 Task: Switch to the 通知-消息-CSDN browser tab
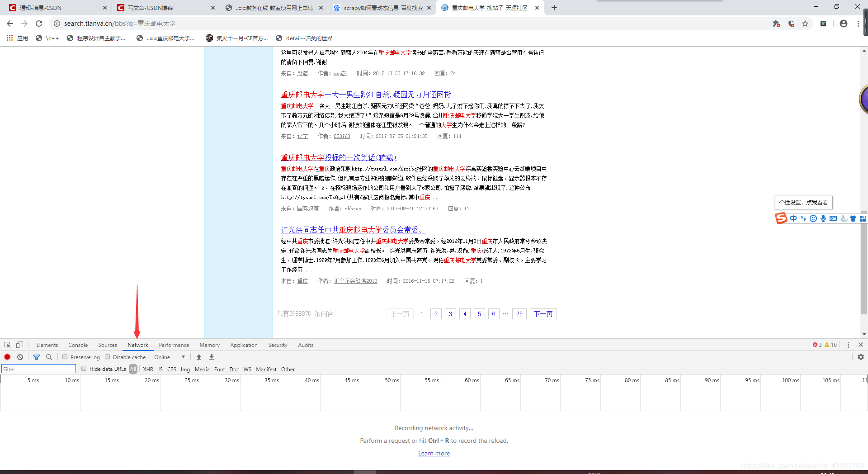point(57,8)
